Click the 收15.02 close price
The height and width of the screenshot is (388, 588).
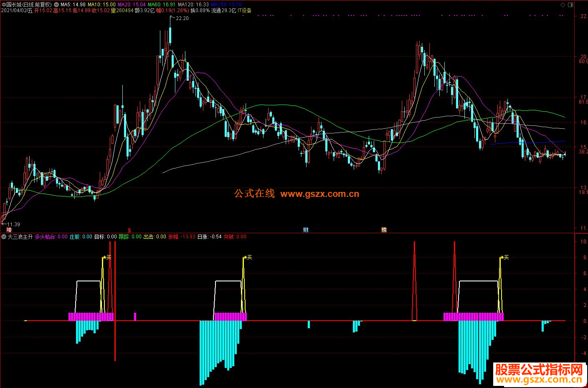coord(101,10)
